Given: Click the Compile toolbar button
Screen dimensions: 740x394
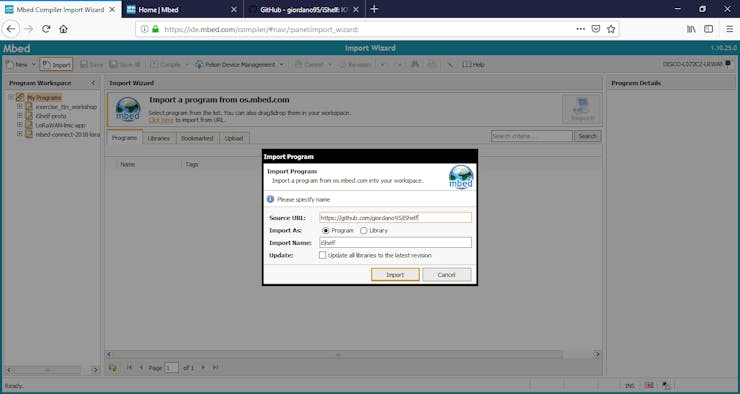Looking at the screenshot, I should [166, 65].
